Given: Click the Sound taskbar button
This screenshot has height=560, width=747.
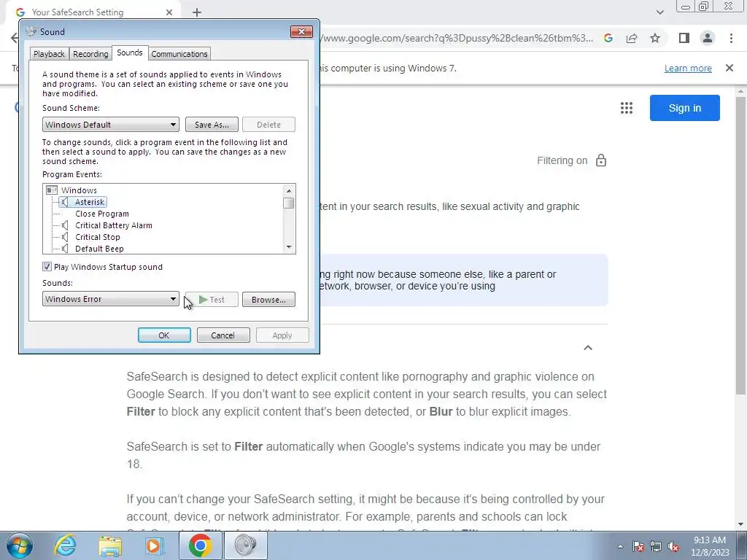Looking at the screenshot, I should [245, 545].
